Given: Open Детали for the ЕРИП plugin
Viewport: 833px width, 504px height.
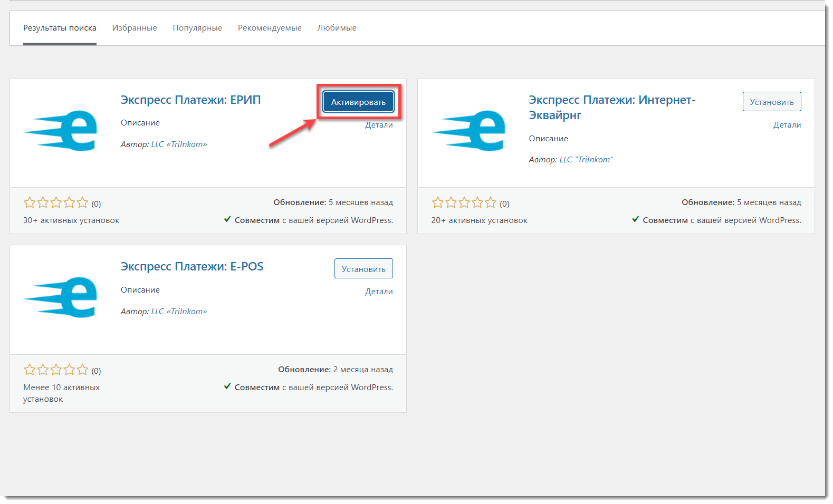Looking at the screenshot, I should tap(379, 125).
